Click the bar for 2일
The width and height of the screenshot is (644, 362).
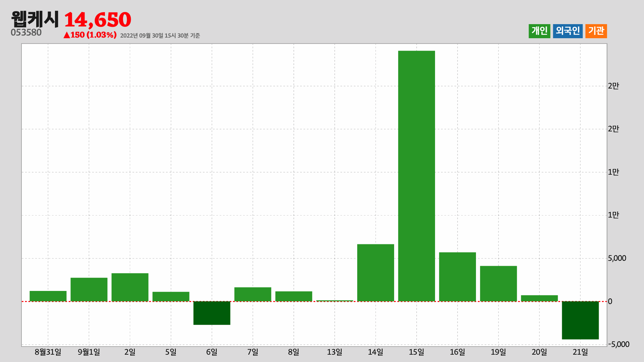pyautogui.click(x=130, y=287)
